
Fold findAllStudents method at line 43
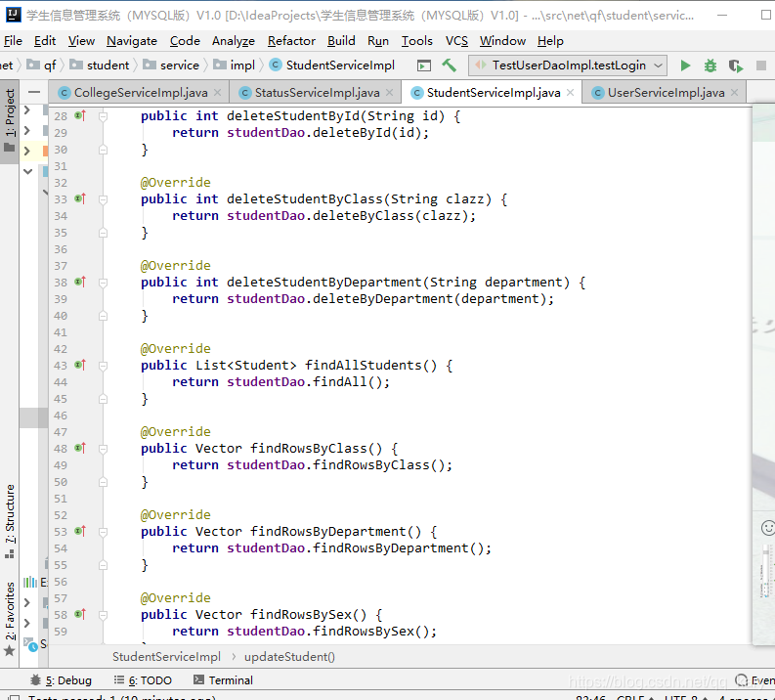pos(103,366)
